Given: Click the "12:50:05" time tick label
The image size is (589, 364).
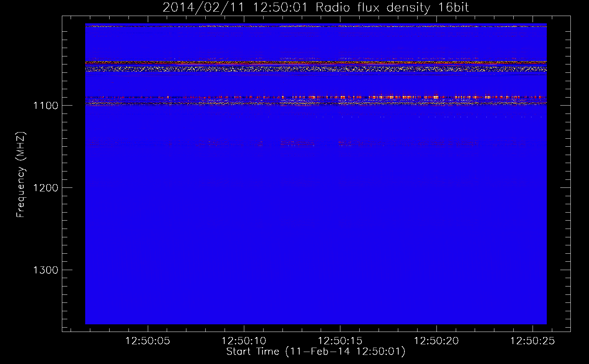Looking at the screenshot, I should point(147,341).
